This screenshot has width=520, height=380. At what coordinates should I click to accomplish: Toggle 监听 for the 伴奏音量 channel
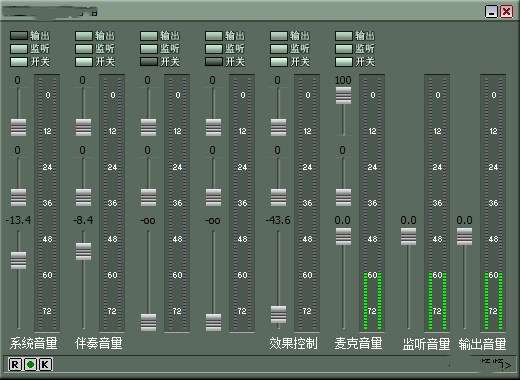coord(84,49)
